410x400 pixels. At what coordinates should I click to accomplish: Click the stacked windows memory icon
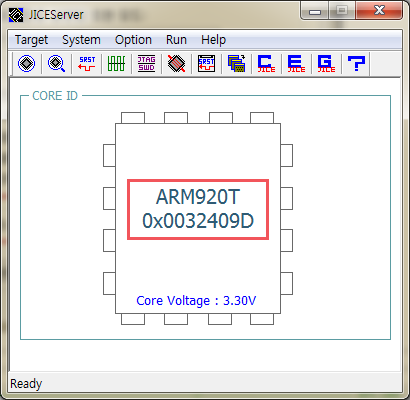coord(236,63)
